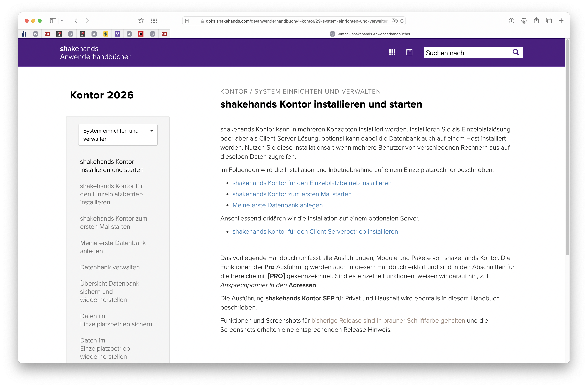Toggle the Safari sidebar icon

click(53, 21)
